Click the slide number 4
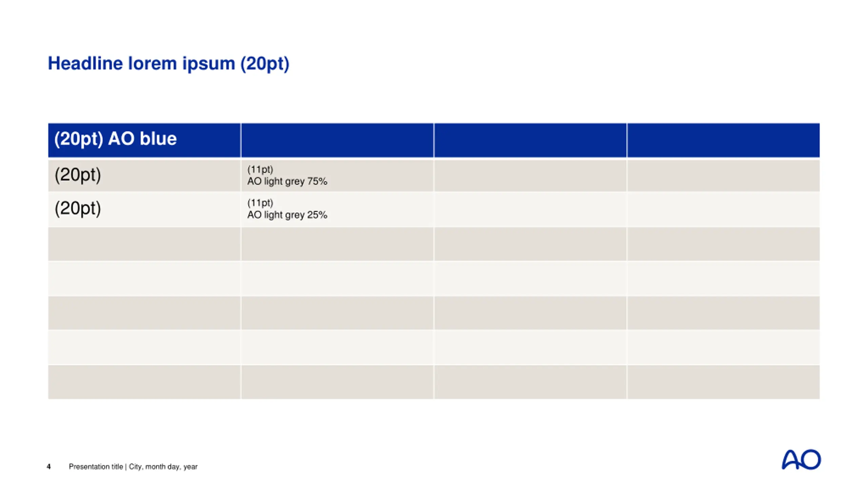The width and height of the screenshot is (868, 488). coord(49,467)
